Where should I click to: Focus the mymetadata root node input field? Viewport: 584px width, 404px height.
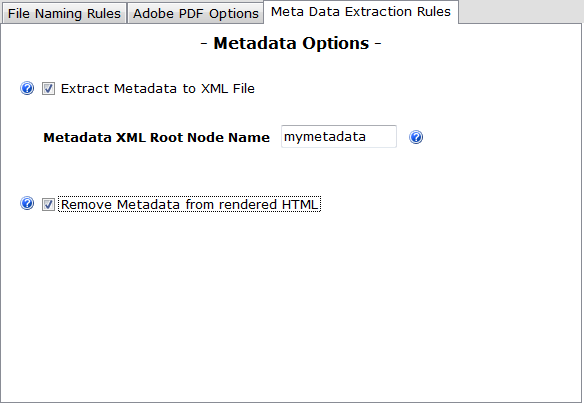[x=339, y=137]
